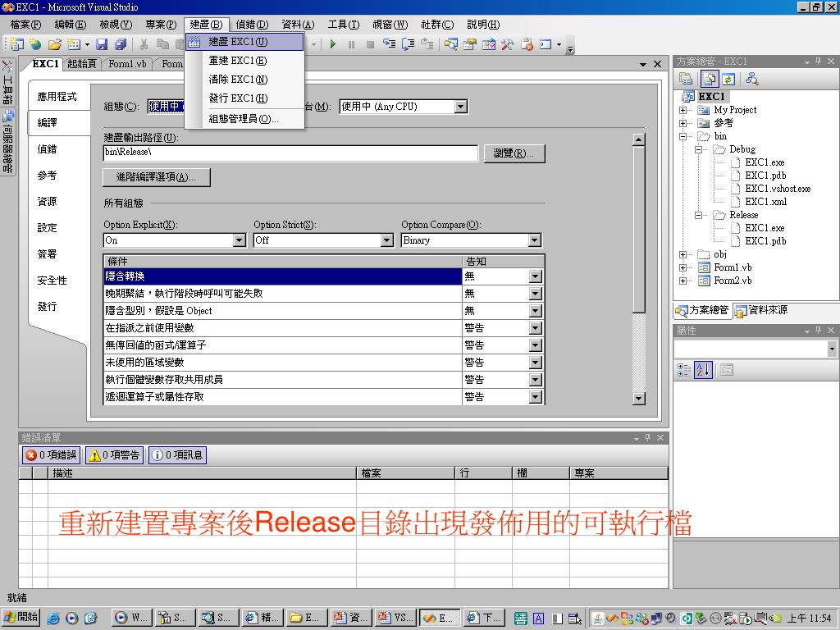Open the Toolbox via the wrench-and-hammer icon

[507, 44]
